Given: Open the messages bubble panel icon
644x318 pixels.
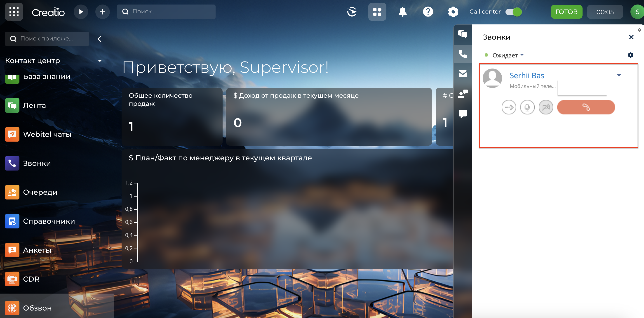Looking at the screenshot, I should click(x=463, y=114).
